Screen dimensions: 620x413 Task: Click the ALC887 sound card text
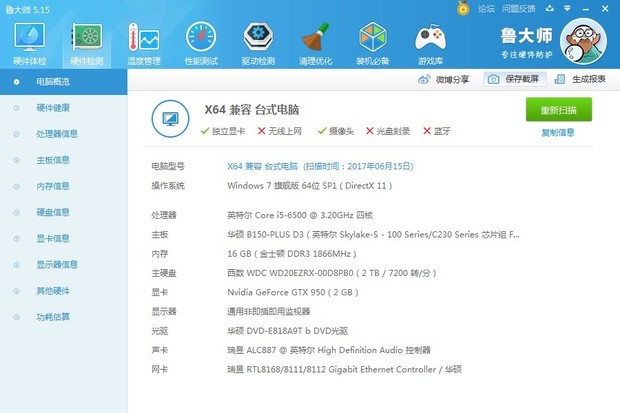click(x=329, y=350)
